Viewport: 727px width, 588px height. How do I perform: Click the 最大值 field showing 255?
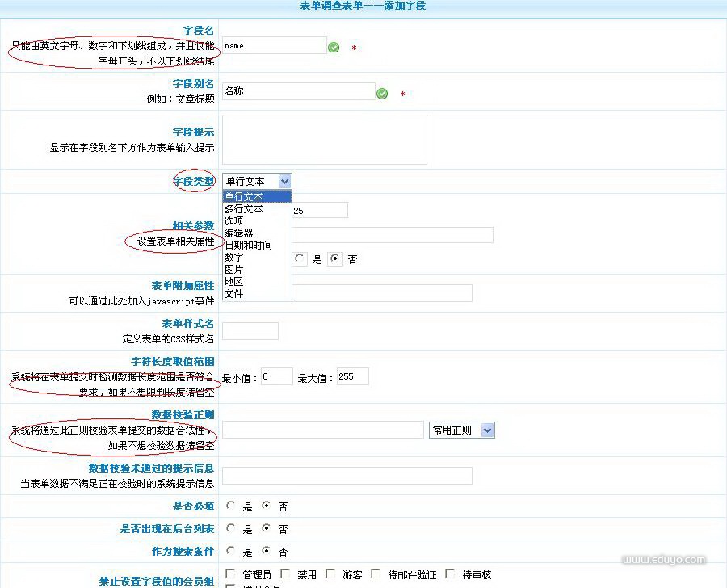(x=352, y=377)
